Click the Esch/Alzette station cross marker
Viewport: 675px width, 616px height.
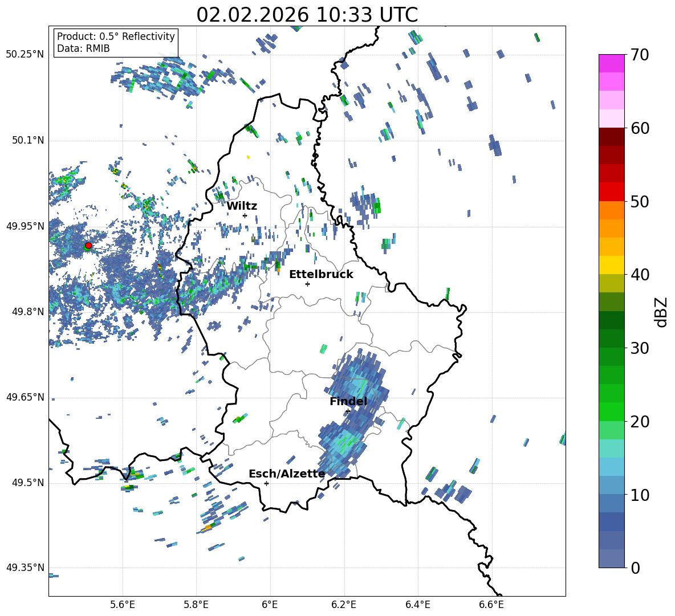pyautogui.click(x=266, y=483)
